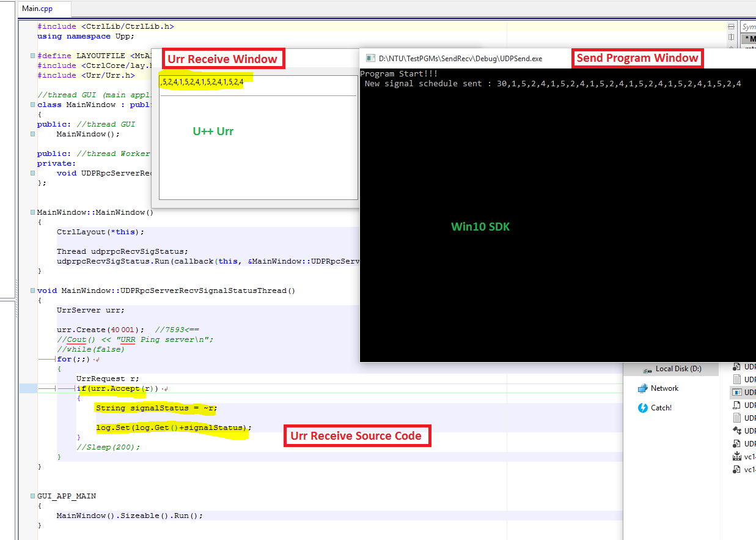Click the horizontal split editor icon
Viewport: 756px width, 540px height.
click(x=730, y=27)
